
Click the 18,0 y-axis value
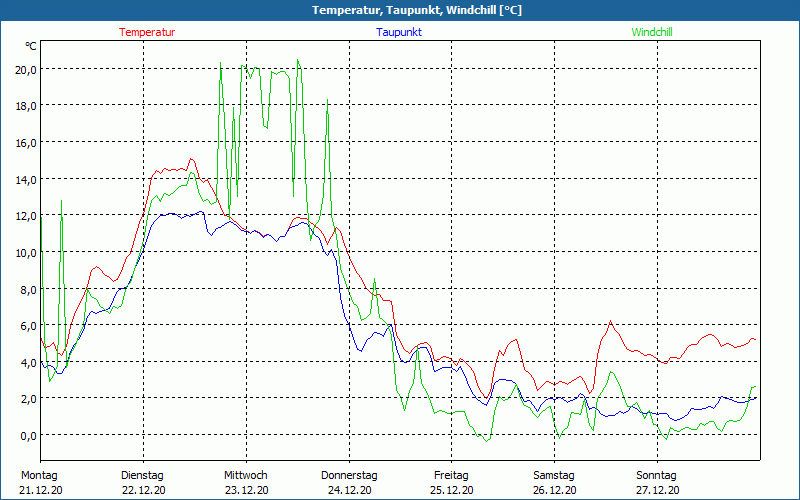(26, 106)
